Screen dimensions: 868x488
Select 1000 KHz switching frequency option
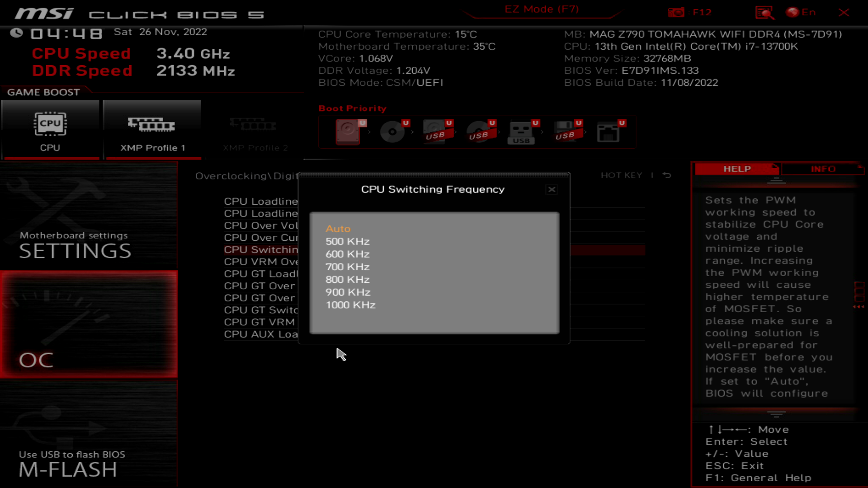(350, 305)
